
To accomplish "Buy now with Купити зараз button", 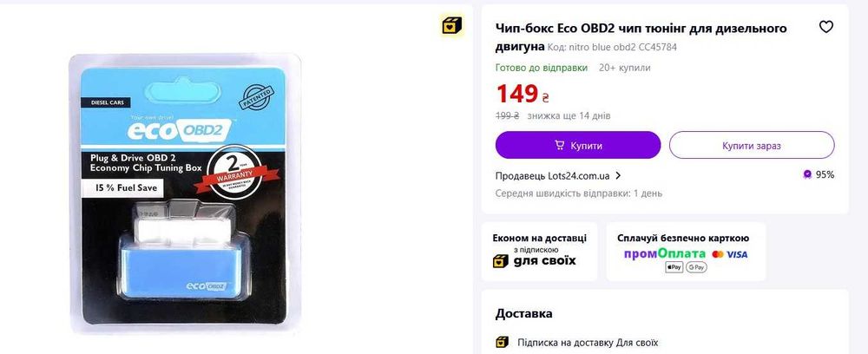I will (751, 146).
